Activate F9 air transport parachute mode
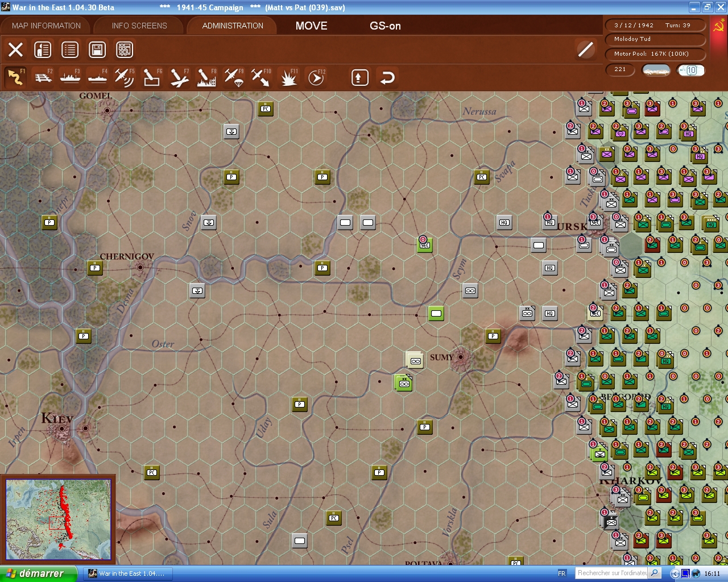Image resolution: width=728 pixels, height=582 pixels. (234, 77)
